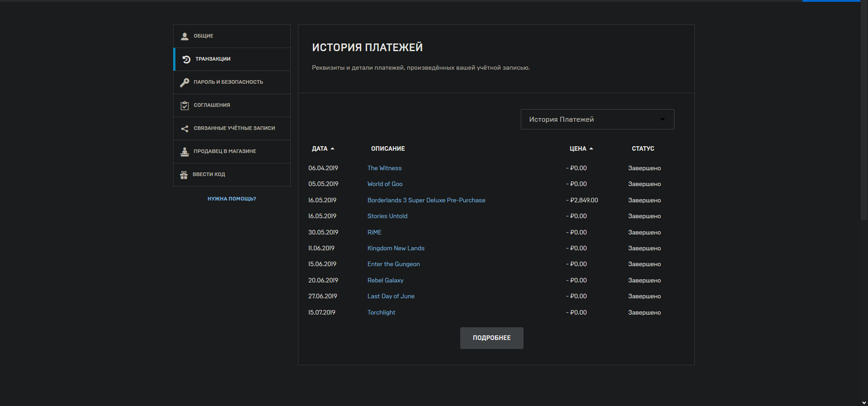Click the share icon for Связанные учётные записи
This screenshot has height=406, width=868.
pyautogui.click(x=184, y=129)
